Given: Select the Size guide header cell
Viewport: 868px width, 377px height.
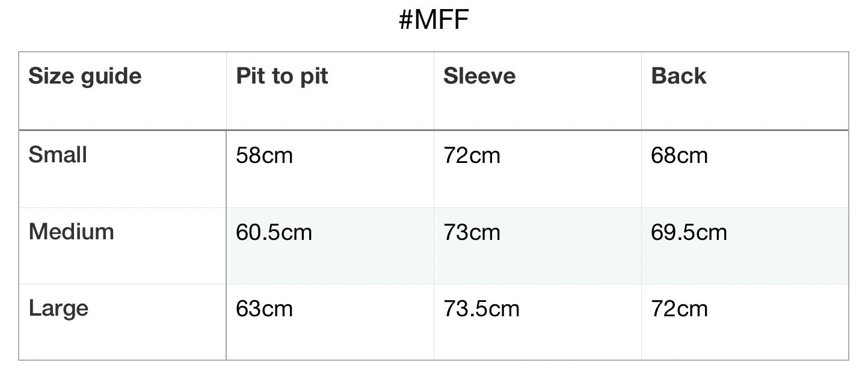Looking at the screenshot, I should tap(85, 76).
